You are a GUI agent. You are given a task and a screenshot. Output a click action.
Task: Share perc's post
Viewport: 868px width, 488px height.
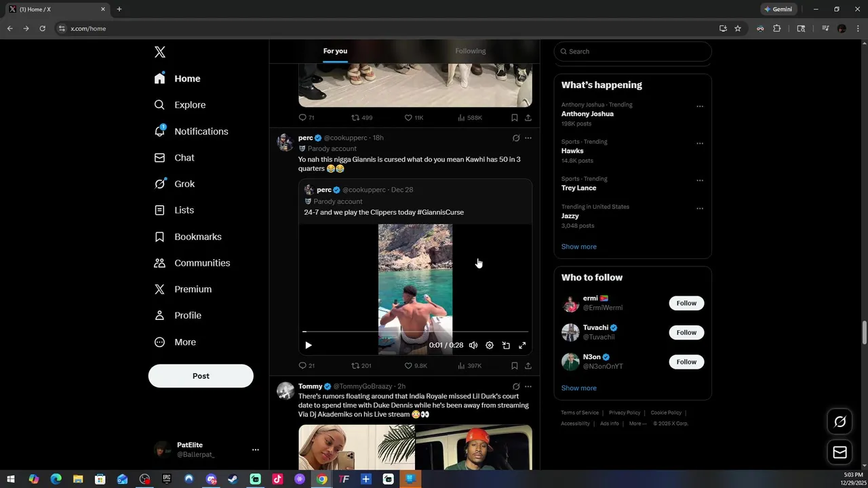click(x=528, y=366)
